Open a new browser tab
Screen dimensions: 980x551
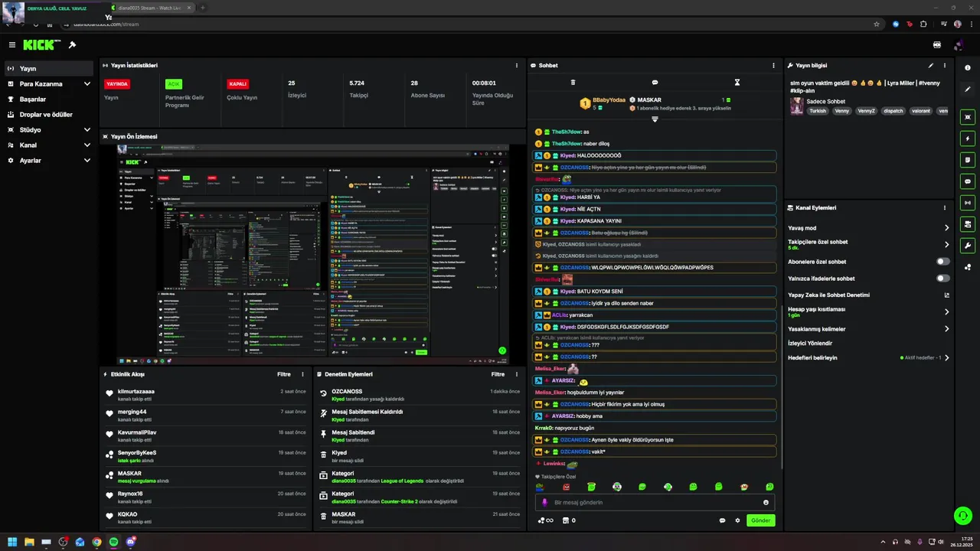coord(202,8)
